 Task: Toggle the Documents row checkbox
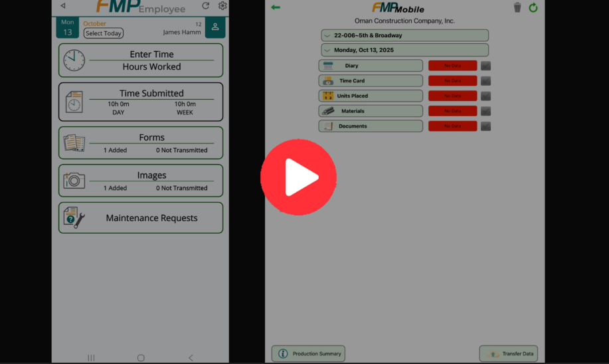click(485, 126)
